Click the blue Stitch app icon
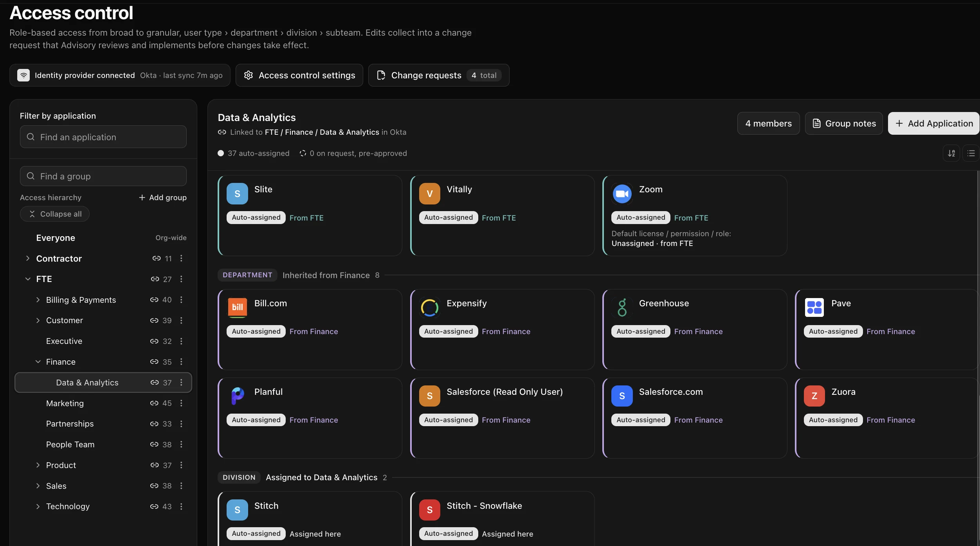Viewport: 980px width, 546px height. pyautogui.click(x=237, y=510)
